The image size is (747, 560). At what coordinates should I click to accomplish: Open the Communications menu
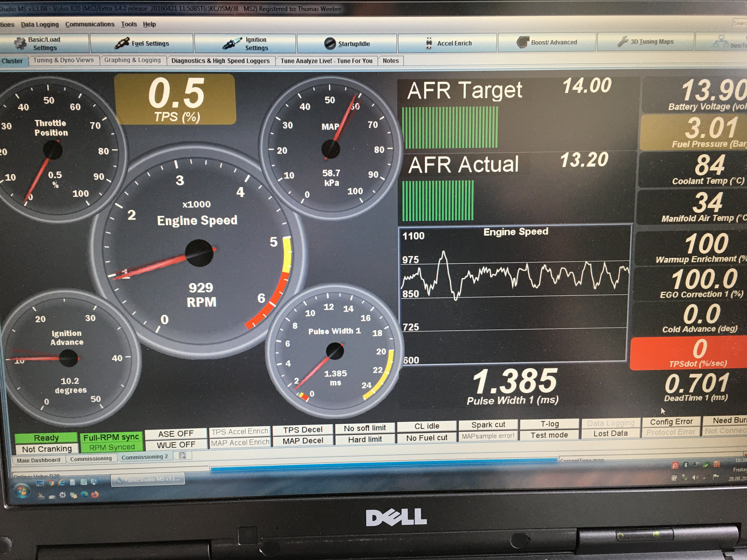pos(90,24)
